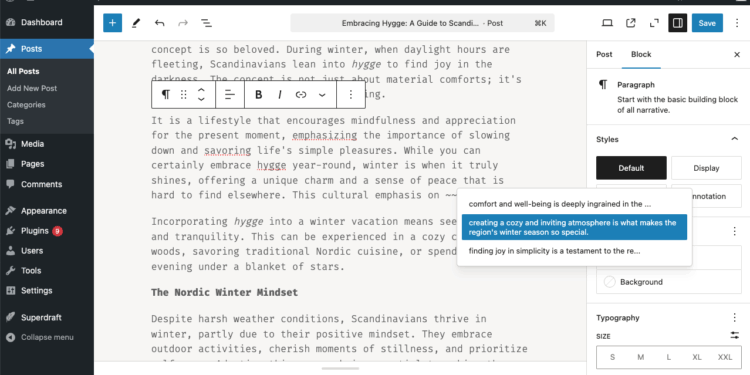Click the blue block inserter plus button
The image size is (750, 375).
(112, 23)
